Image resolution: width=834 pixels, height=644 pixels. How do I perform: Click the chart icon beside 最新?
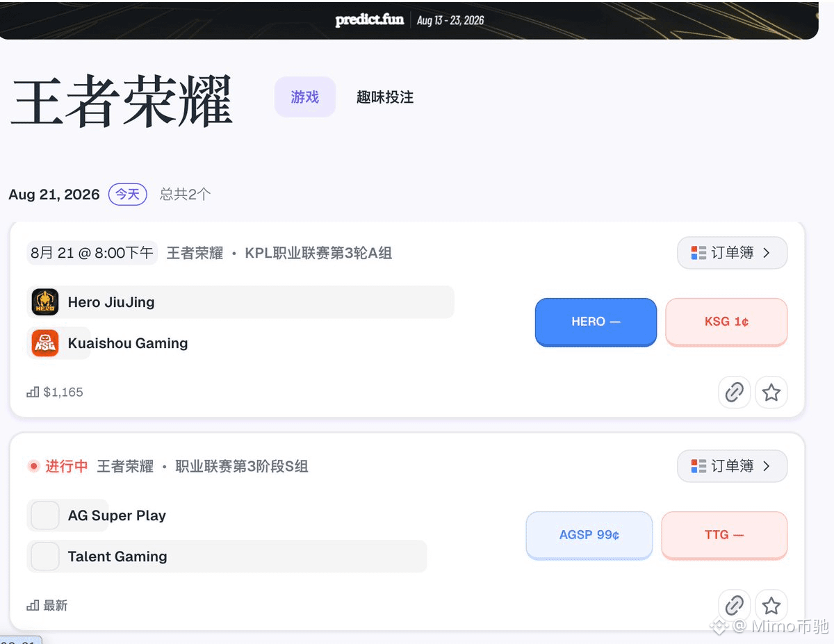click(33, 606)
